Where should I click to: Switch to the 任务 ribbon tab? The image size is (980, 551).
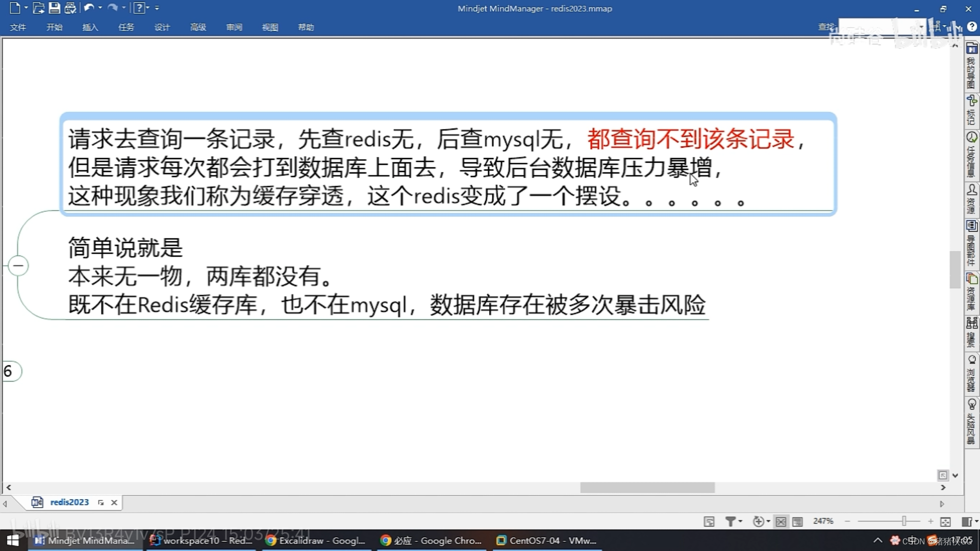(126, 27)
